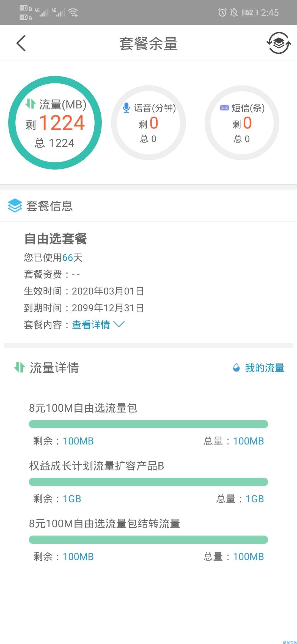The width and height of the screenshot is (297, 644).
Task: Tap the refresh layers icon at top right
Action: 279,43
